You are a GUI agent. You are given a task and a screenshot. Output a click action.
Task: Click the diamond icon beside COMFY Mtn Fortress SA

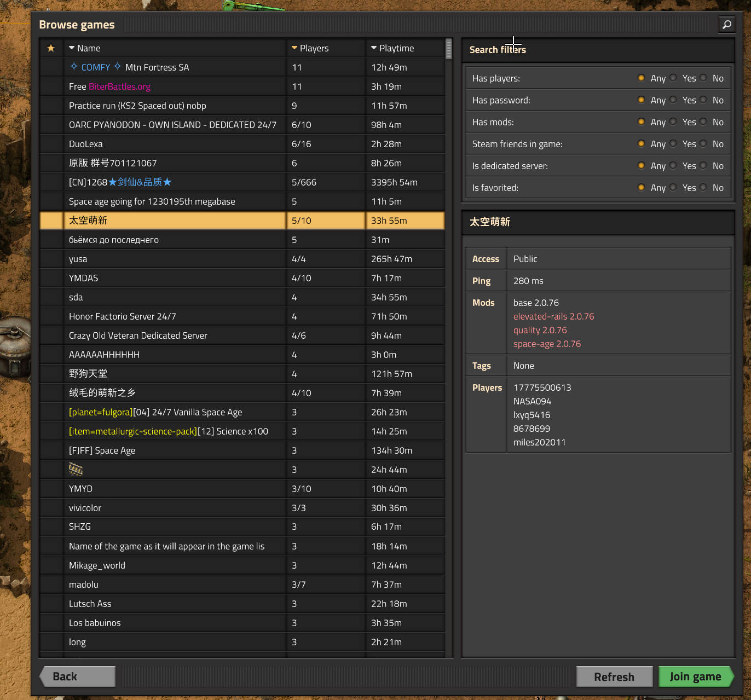(x=73, y=67)
